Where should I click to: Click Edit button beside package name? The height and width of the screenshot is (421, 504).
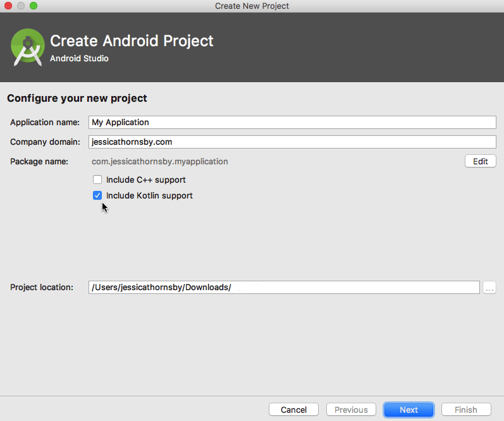click(480, 161)
